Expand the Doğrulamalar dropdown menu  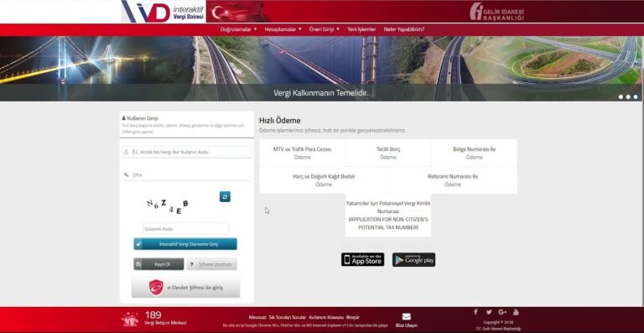[x=239, y=29]
